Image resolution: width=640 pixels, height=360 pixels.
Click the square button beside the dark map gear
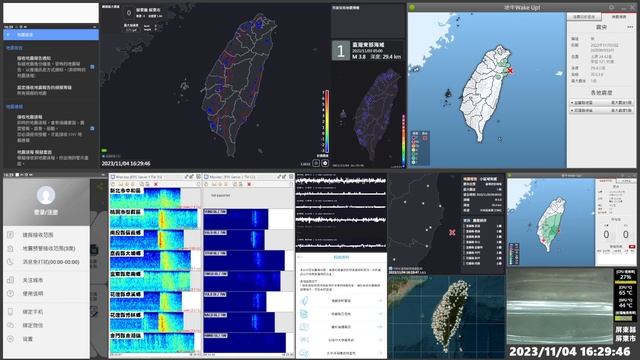(316, 163)
